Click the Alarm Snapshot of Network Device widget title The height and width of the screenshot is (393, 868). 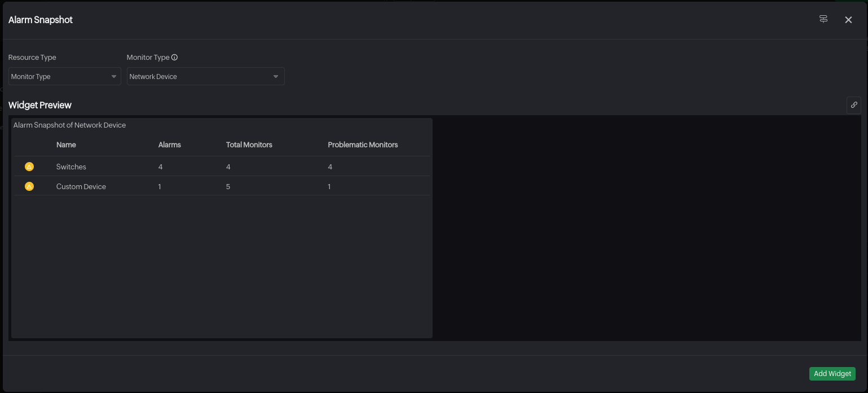point(69,125)
